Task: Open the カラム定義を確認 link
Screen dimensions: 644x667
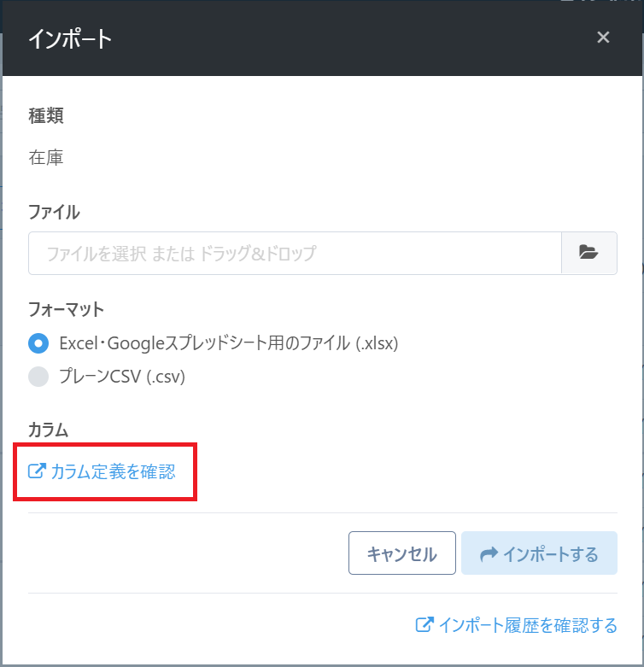Action: [x=113, y=471]
